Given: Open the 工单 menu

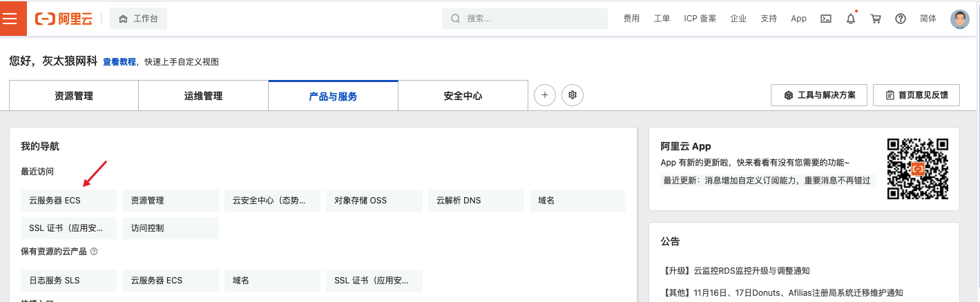Looking at the screenshot, I should [x=662, y=19].
